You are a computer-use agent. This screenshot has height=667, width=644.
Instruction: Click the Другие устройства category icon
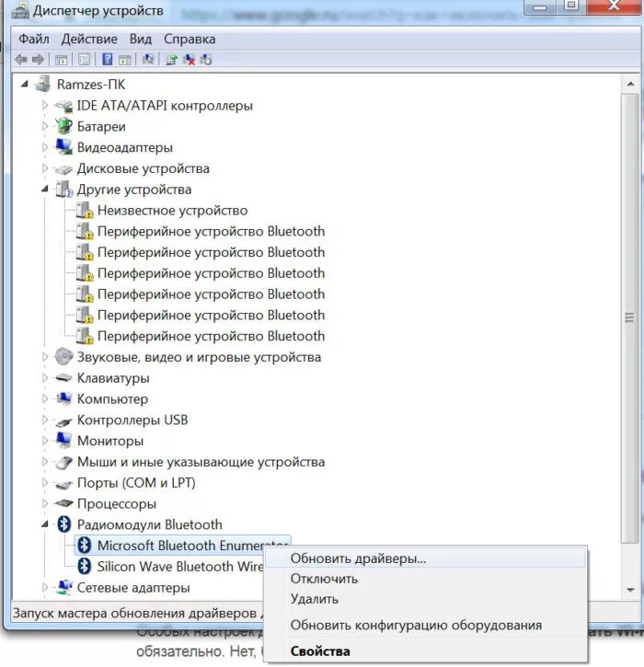click(x=64, y=190)
